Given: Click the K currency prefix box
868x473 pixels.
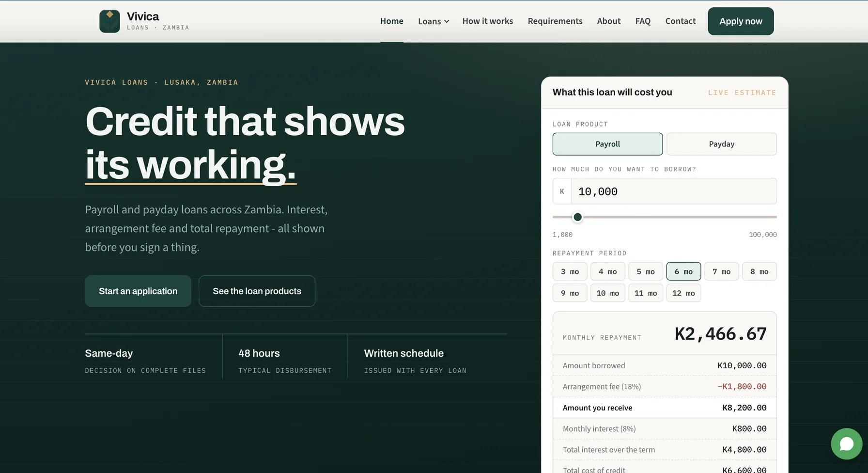Looking at the screenshot, I should [562, 191].
